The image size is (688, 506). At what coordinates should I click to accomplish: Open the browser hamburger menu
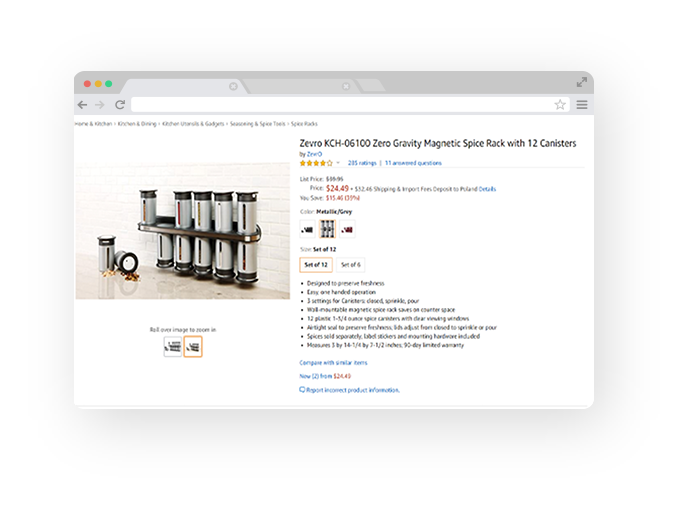tap(582, 105)
